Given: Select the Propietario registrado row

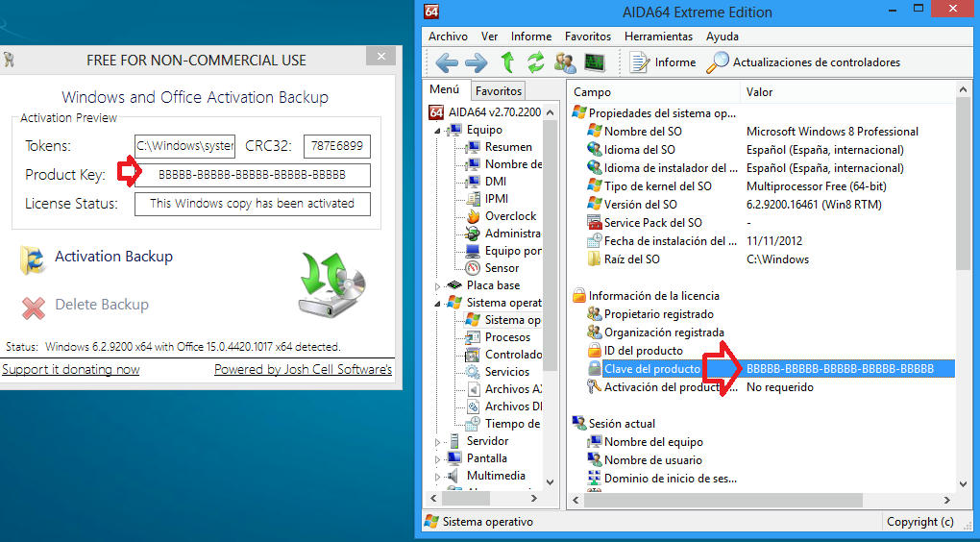Looking at the screenshot, I should click(x=761, y=314).
